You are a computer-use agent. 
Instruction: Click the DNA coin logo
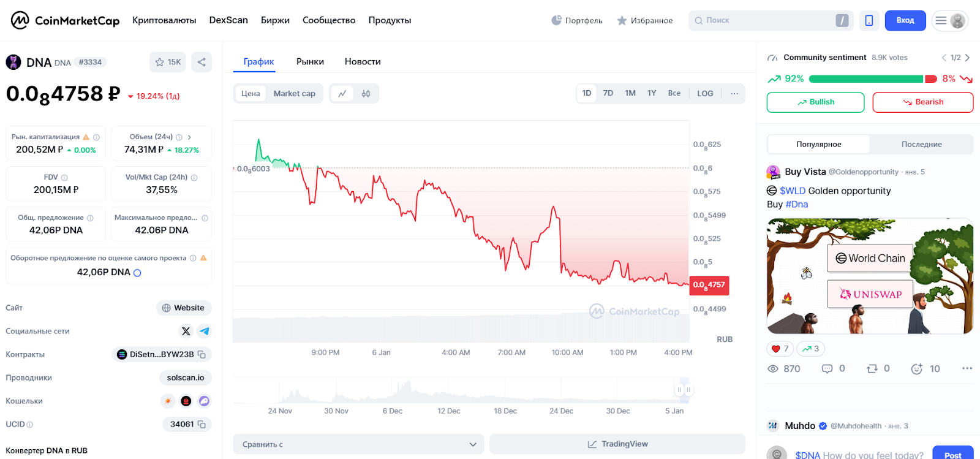click(13, 62)
